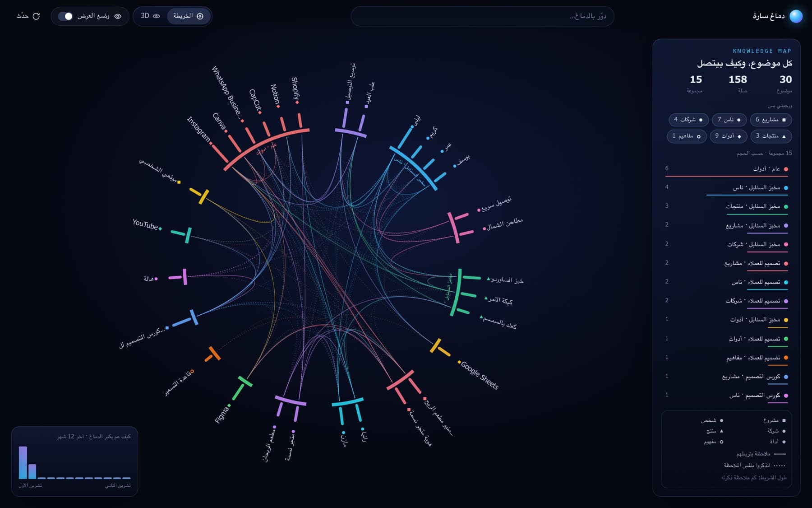The image size is (812, 508).
Task: Click the دوّر بالدماغ search field
Action: tap(482, 16)
